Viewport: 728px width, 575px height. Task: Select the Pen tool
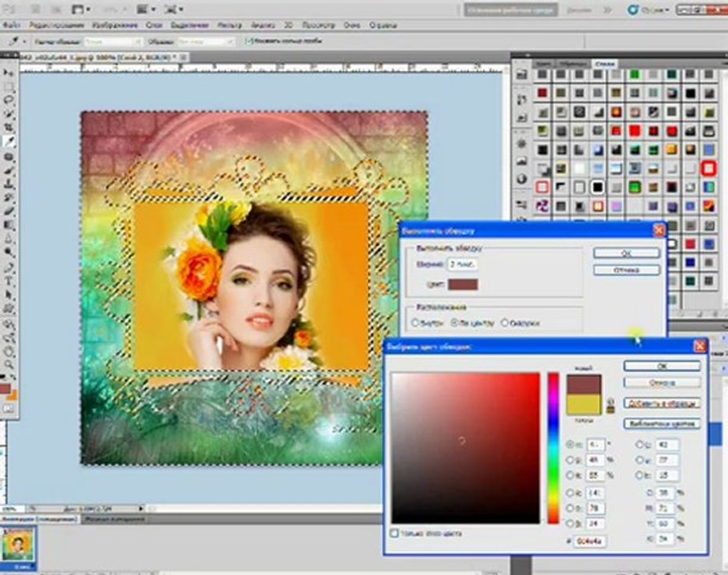[x=8, y=268]
